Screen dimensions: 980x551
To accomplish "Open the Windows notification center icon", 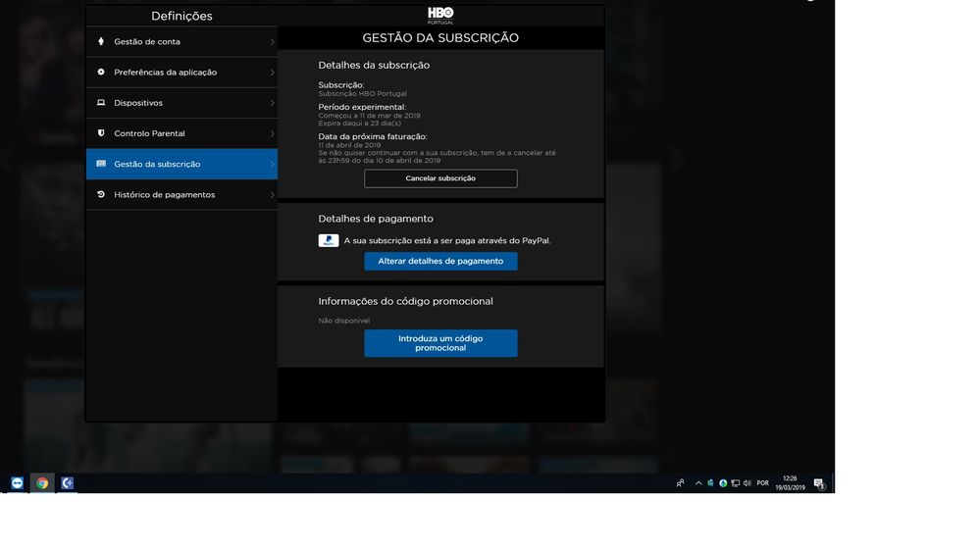I will pyautogui.click(x=819, y=483).
